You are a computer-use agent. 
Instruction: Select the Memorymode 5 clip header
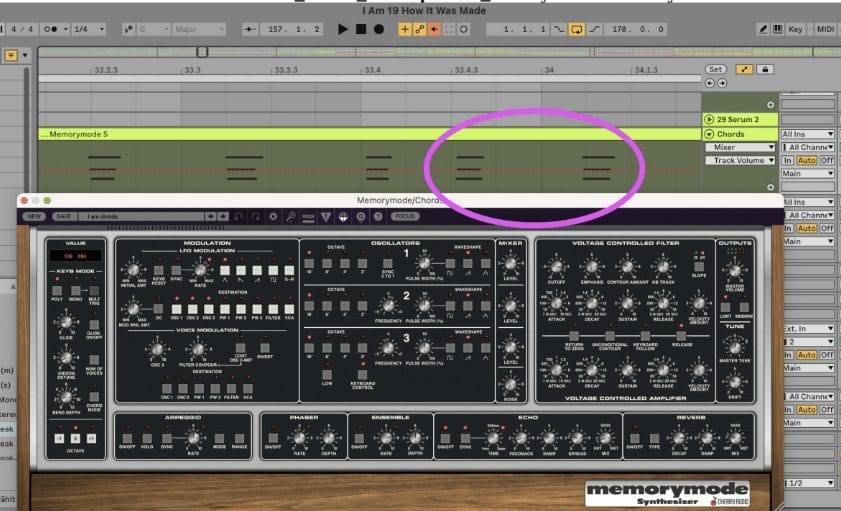coord(370,134)
